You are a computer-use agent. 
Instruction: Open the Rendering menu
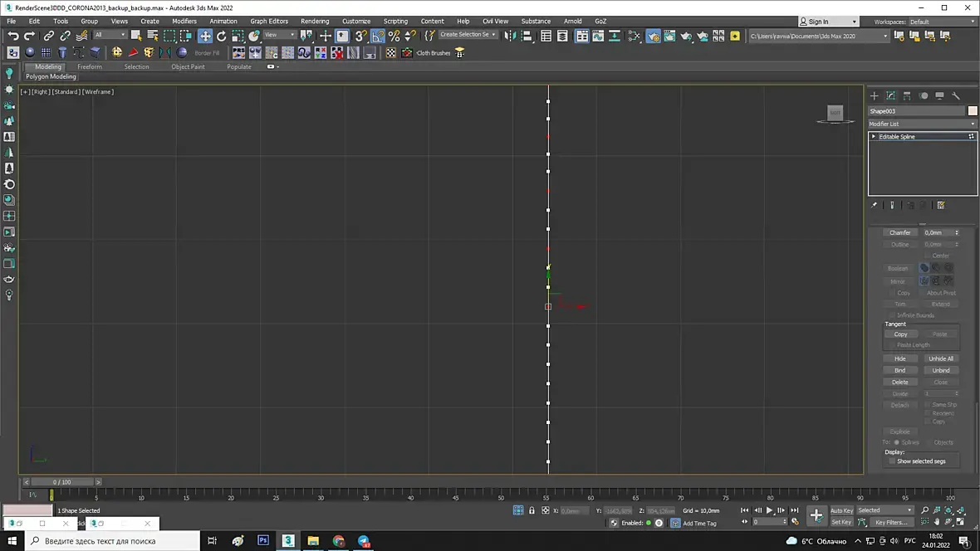pyautogui.click(x=315, y=21)
